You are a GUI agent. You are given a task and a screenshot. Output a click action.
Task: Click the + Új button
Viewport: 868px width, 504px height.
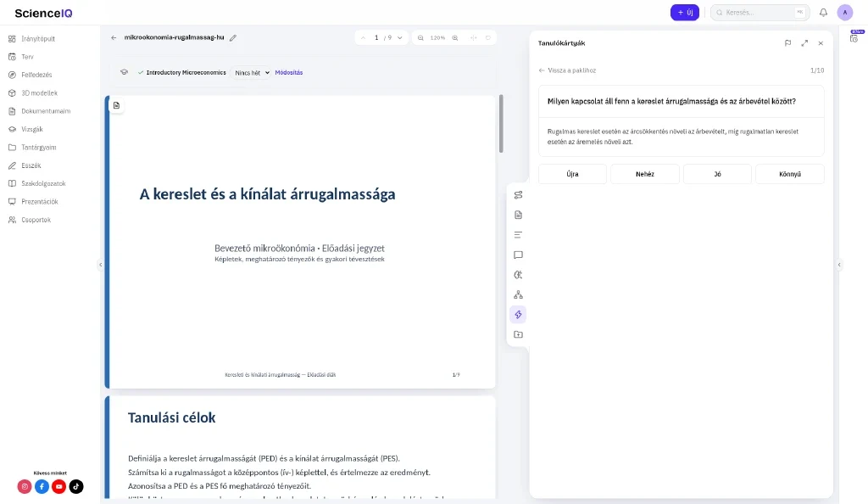[x=685, y=12]
